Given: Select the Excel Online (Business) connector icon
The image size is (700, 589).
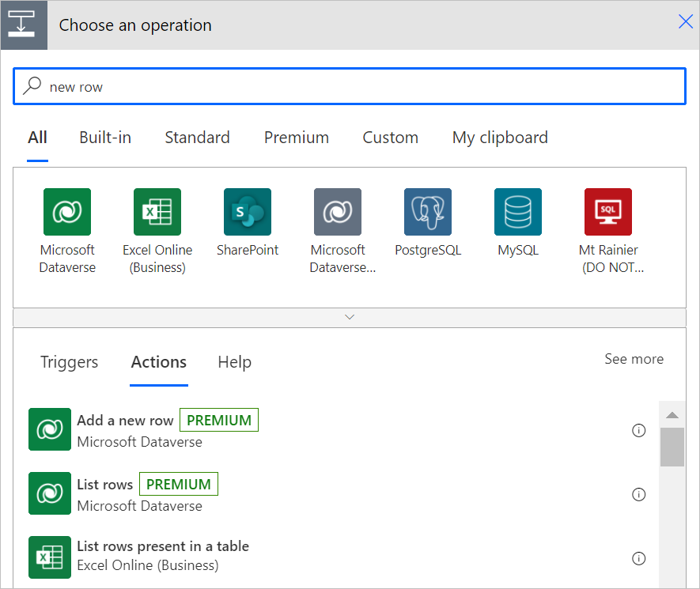Looking at the screenshot, I should pos(157,211).
